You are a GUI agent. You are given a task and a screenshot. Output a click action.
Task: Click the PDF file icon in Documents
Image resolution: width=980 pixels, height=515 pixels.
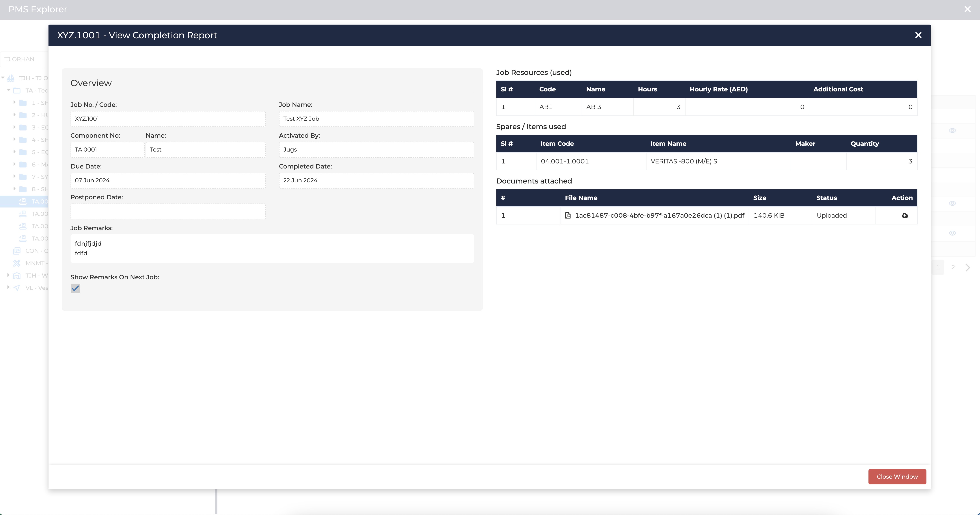pos(568,215)
